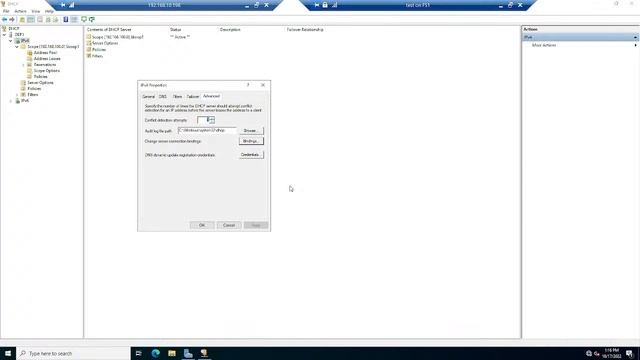This screenshot has width=640, height=360.
Task: Expand the Filters node in the console tree
Action: click(17, 95)
